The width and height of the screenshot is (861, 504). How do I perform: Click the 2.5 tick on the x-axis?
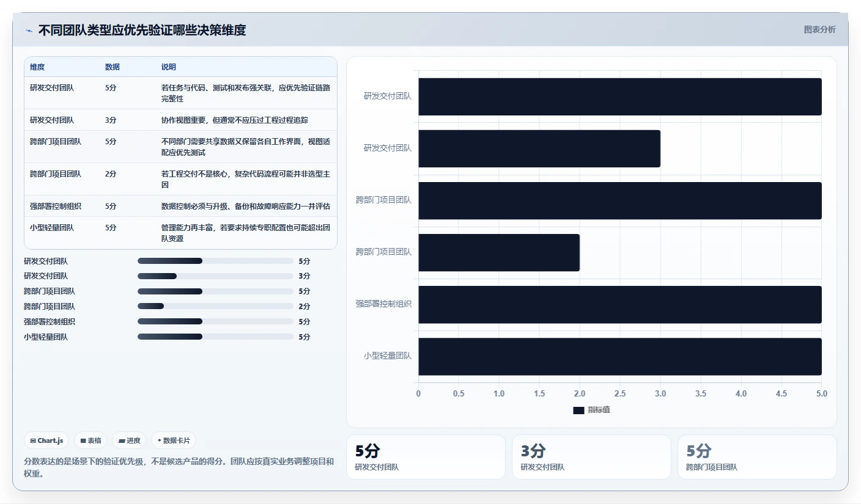[x=620, y=394]
